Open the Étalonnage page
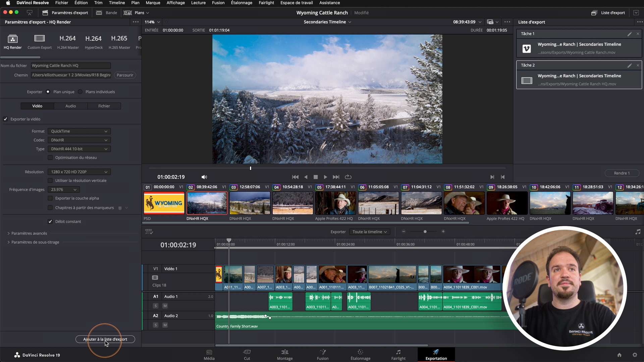This screenshot has height=362, width=644. click(360, 355)
